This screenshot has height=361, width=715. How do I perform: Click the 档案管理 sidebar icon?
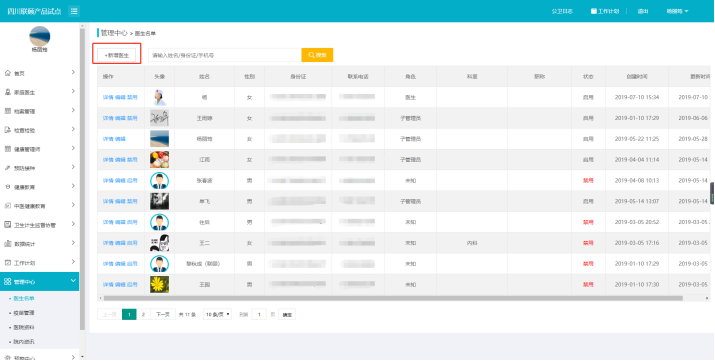(7, 111)
